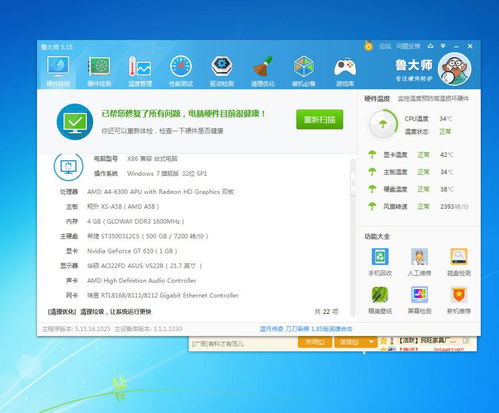Click the 鲁大师 mascot avatar
Viewport: 499px width, 413px height.
pos(454,69)
